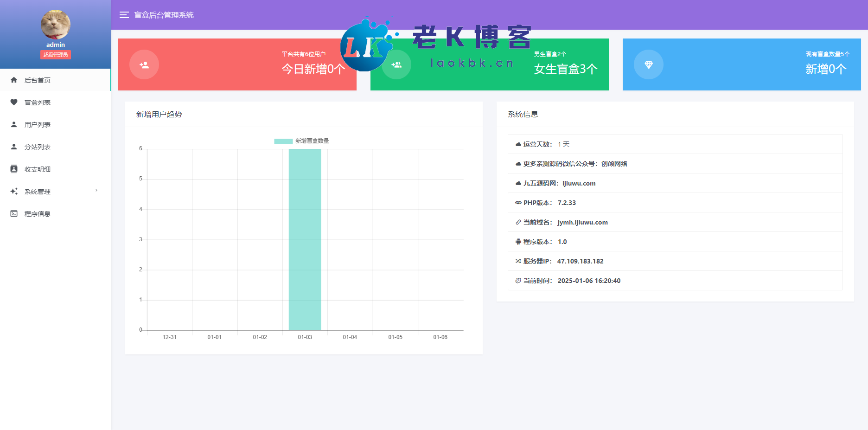Toggle the 新增盲盒数量 chart legend swatch
Viewport: 868px width, 430px height.
(283, 141)
